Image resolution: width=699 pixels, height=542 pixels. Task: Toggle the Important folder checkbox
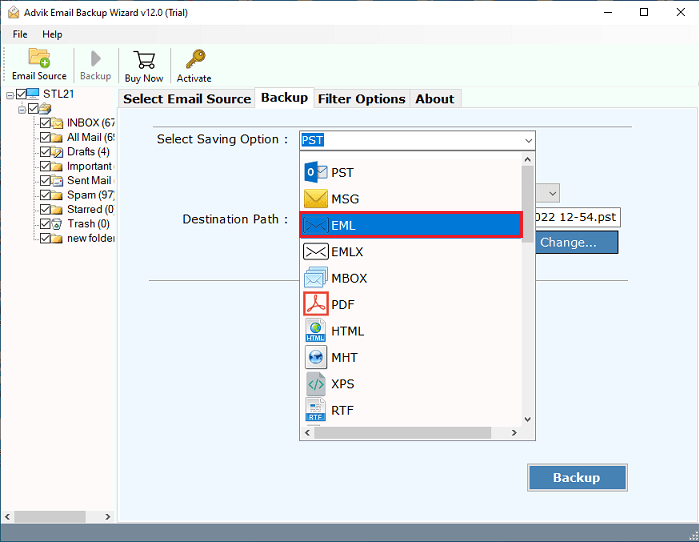(x=45, y=166)
